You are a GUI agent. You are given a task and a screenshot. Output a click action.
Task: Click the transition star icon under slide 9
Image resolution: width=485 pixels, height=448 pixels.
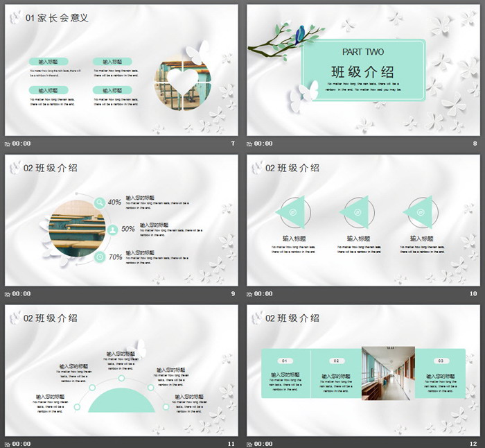(x=8, y=293)
